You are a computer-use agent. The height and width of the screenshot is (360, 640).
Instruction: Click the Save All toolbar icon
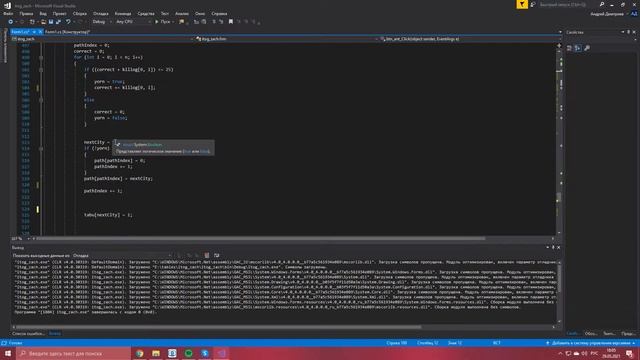58,22
